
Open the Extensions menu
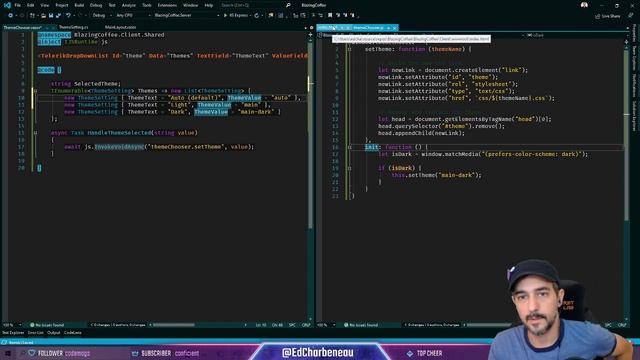pyautogui.click(x=167, y=5)
